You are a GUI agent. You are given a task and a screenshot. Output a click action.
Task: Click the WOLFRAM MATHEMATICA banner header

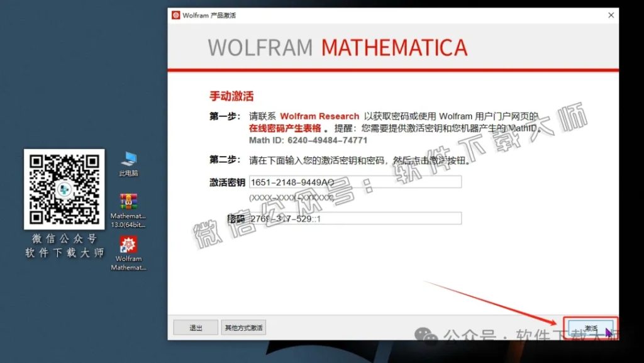click(x=337, y=47)
